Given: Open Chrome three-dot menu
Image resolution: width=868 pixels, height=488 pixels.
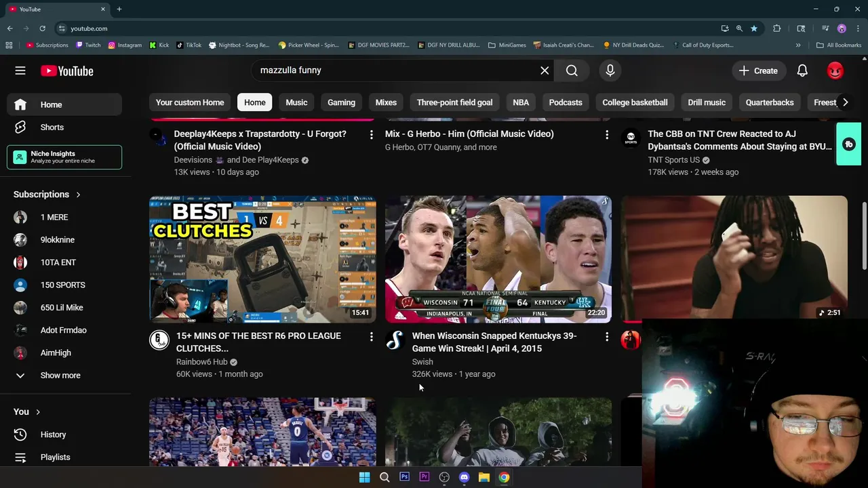Looking at the screenshot, I should point(859,28).
